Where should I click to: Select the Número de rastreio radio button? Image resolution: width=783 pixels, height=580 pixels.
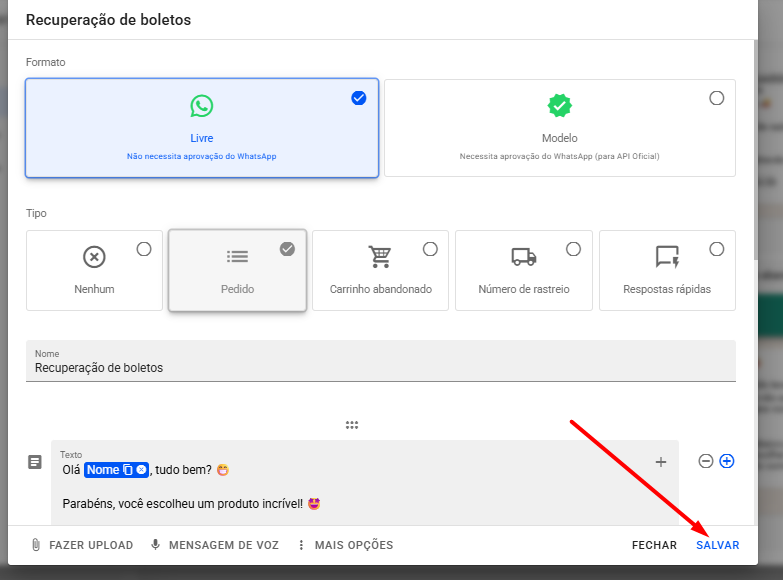click(573, 249)
